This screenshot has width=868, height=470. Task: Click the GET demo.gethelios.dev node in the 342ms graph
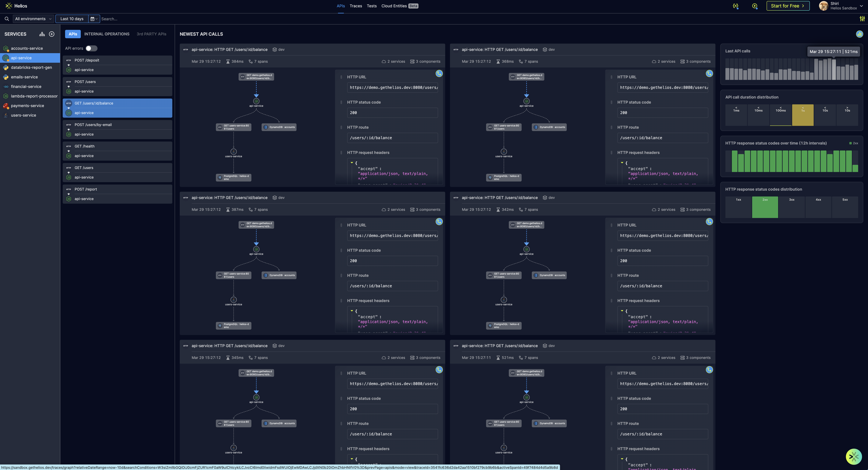coord(526,225)
